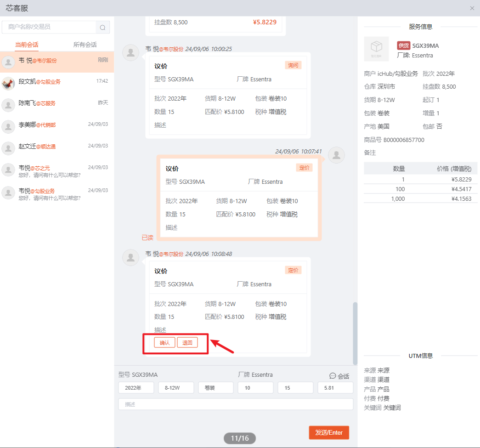480x448 pixels.
Task: Switch to 所有会话 tab
Action: click(x=85, y=45)
